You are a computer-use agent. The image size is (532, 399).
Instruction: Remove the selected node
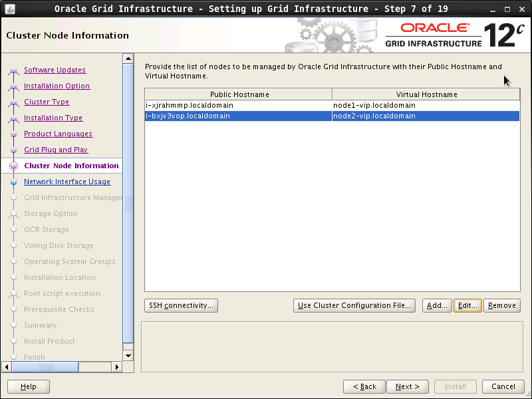(501, 305)
